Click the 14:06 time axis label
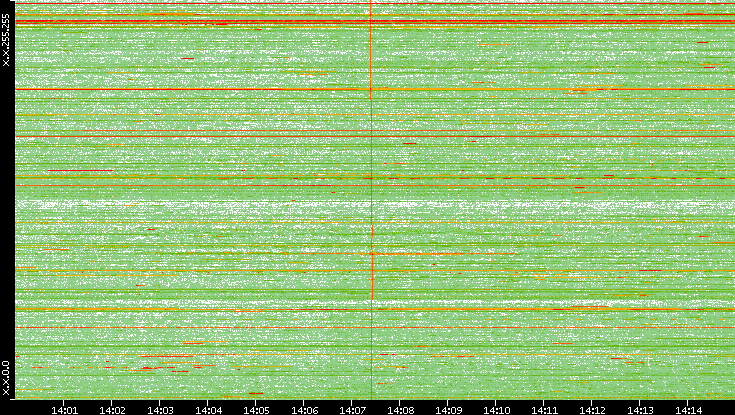This screenshot has width=735, height=415. point(304,410)
